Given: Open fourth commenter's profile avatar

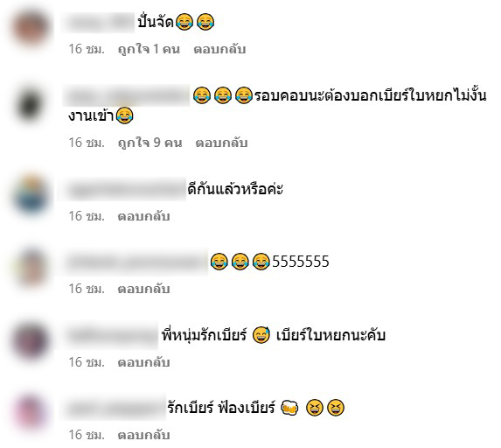Looking at the screenshot, I should [x=31, y=268].
